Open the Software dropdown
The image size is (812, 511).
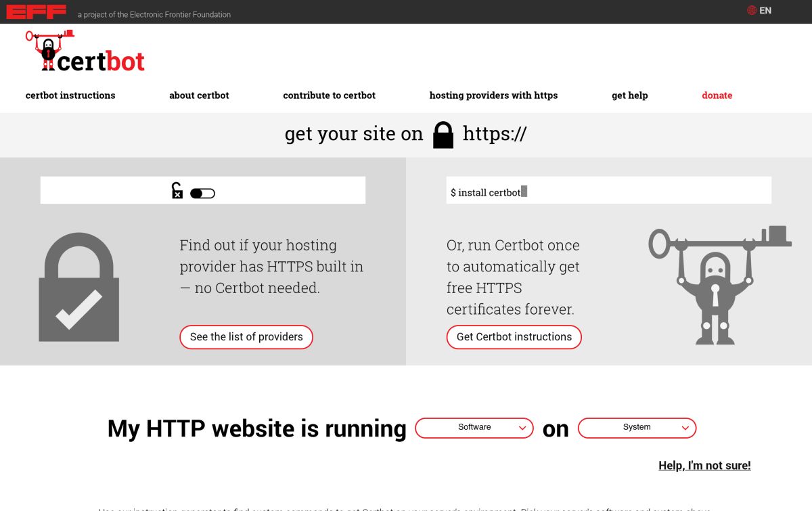pyautogui.click(x=474, y=428)
